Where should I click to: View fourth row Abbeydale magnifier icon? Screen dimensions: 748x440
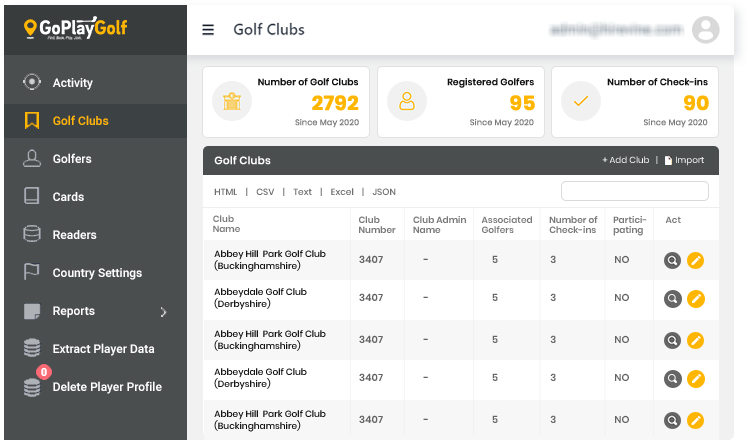673,379
